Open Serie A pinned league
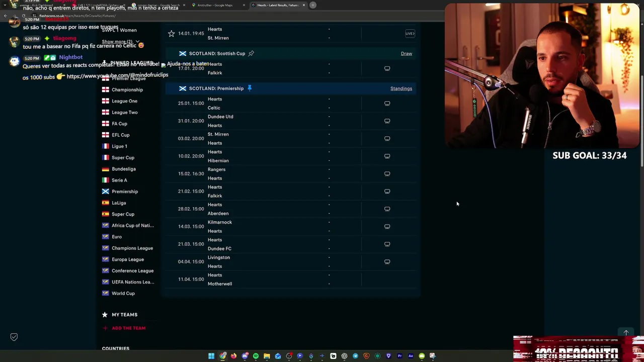Image resolution: width=644 pixels, height=362 pixels. [119, 180]
